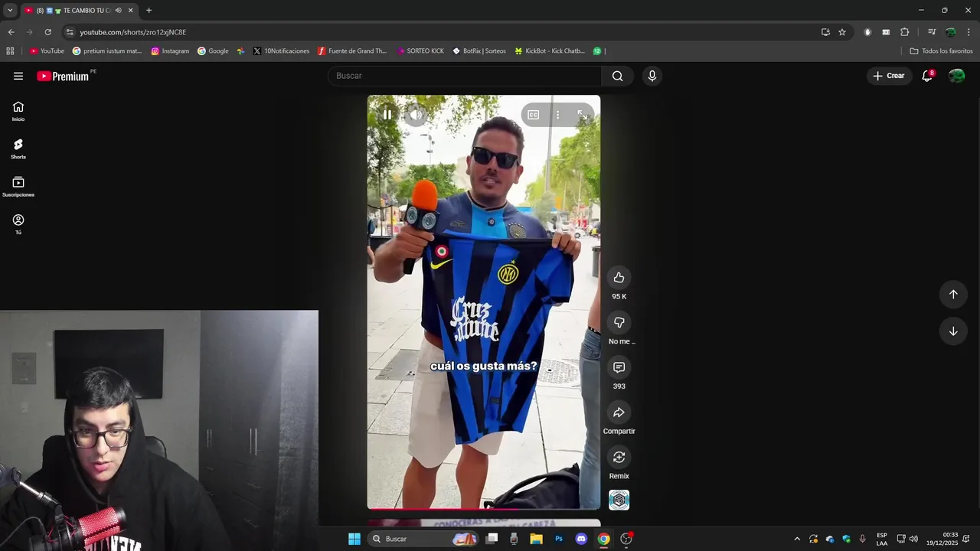Open the 10Notificaciones bookmark
Screen dimensions: 980x551
click(281, 51)
